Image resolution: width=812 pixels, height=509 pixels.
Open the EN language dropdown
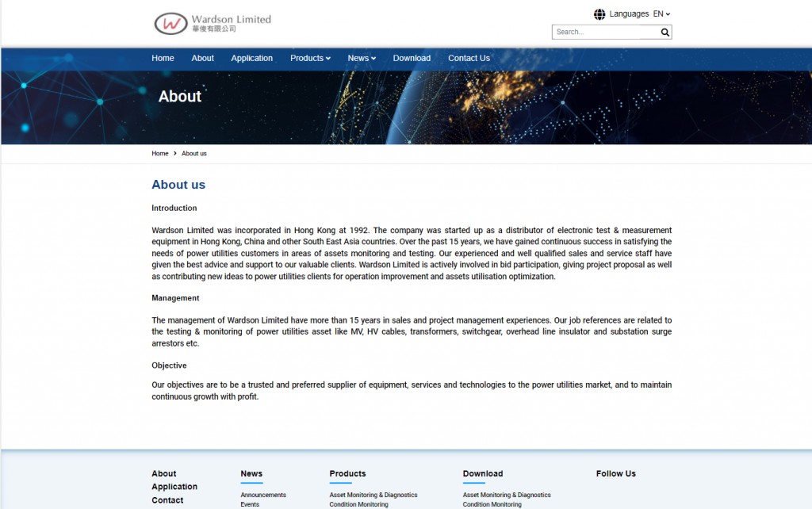(661, 14)
